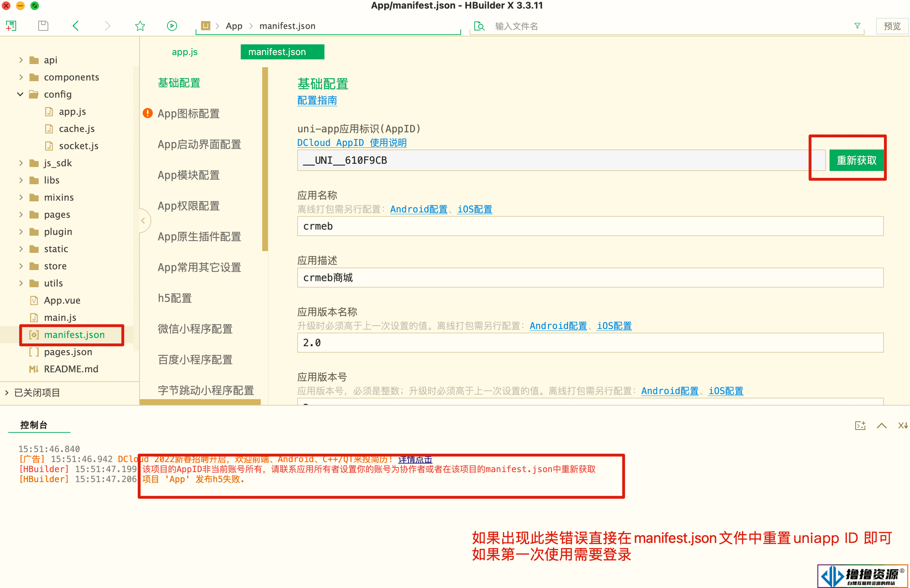The image size is (910, 588).
Task: Click the pages.json bracket icon
Action: pyautogui.click(x=34, y=352)
